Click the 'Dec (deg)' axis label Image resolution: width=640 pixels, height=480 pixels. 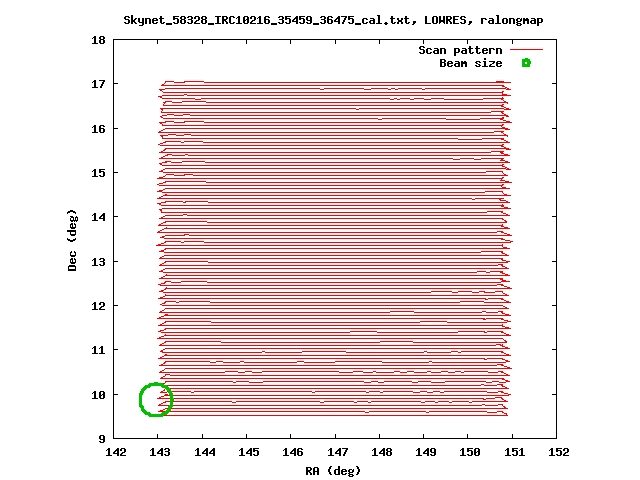coord(72,240)
